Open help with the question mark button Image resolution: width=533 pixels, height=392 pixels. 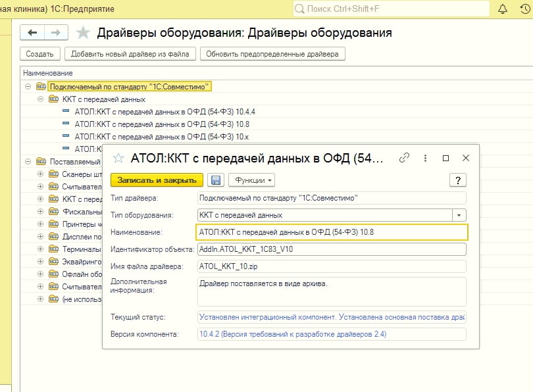458,180
